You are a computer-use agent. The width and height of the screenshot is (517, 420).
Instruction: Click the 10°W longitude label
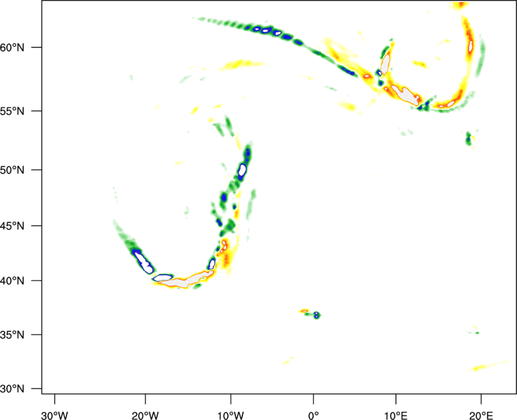tap(231, 415)
